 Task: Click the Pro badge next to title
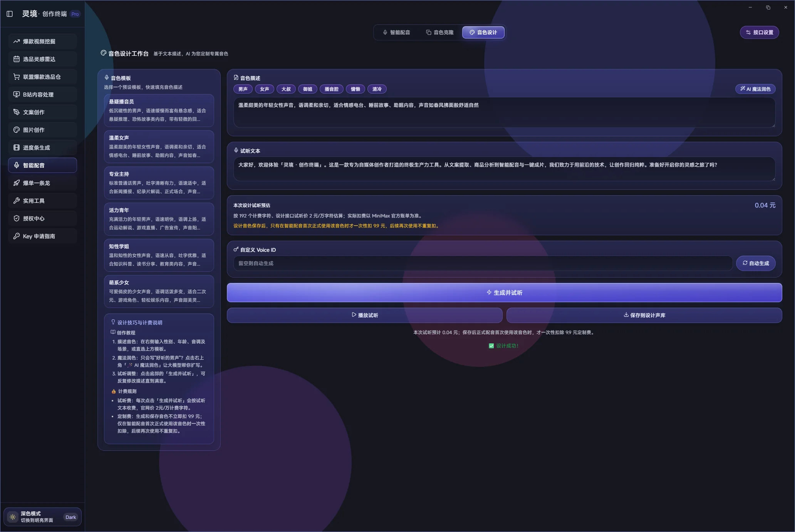[75, 14]
